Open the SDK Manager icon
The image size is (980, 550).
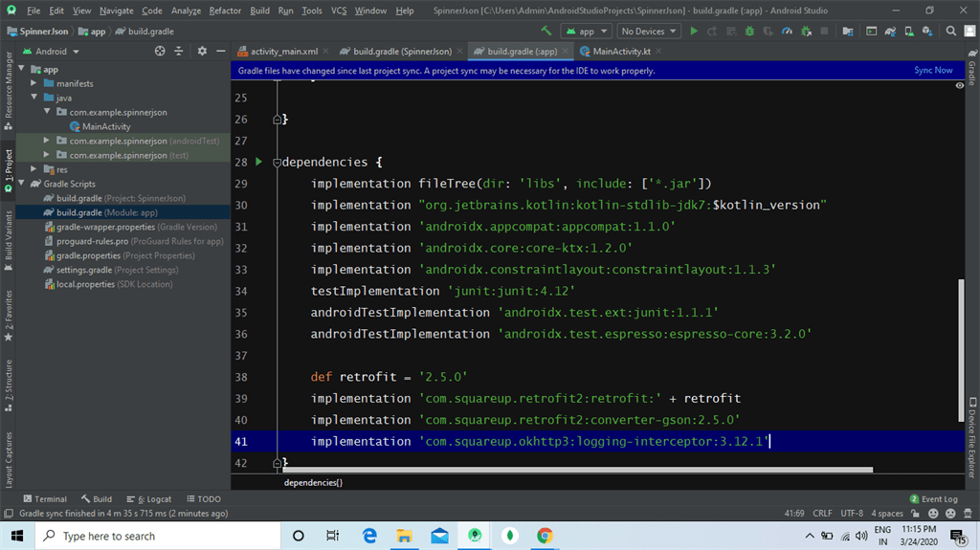click(927, 31)
